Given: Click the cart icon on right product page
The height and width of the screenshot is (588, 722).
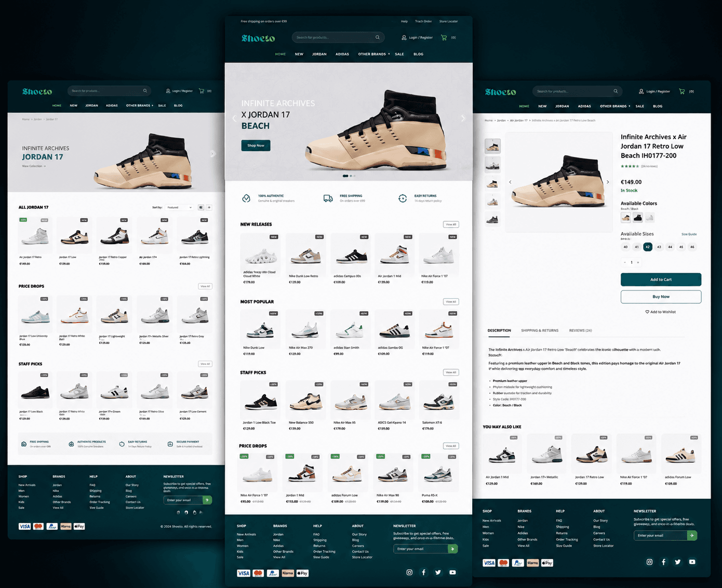Looking at the screenshot, I should point(682,91).
